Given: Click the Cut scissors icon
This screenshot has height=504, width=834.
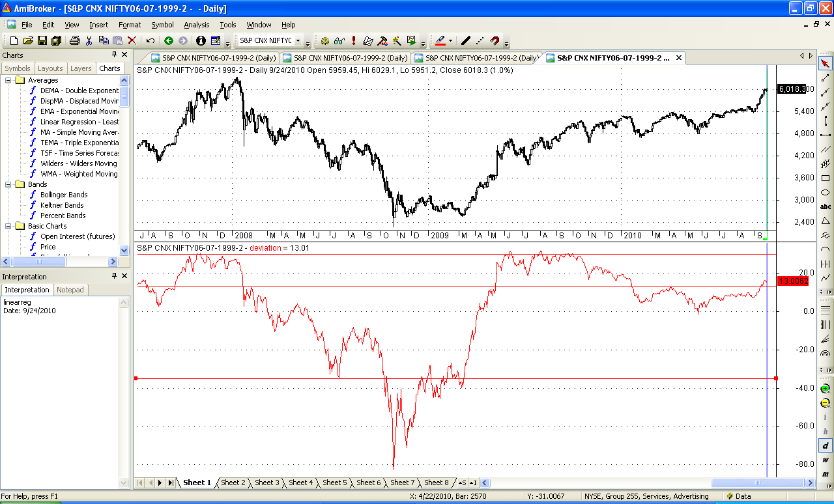Looking at the screenshot, I should pyautogui.click(x=89, y=40).
